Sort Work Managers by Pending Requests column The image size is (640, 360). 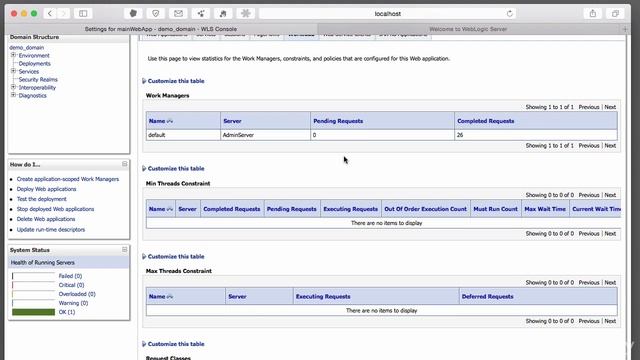click(x=338, y=121)
